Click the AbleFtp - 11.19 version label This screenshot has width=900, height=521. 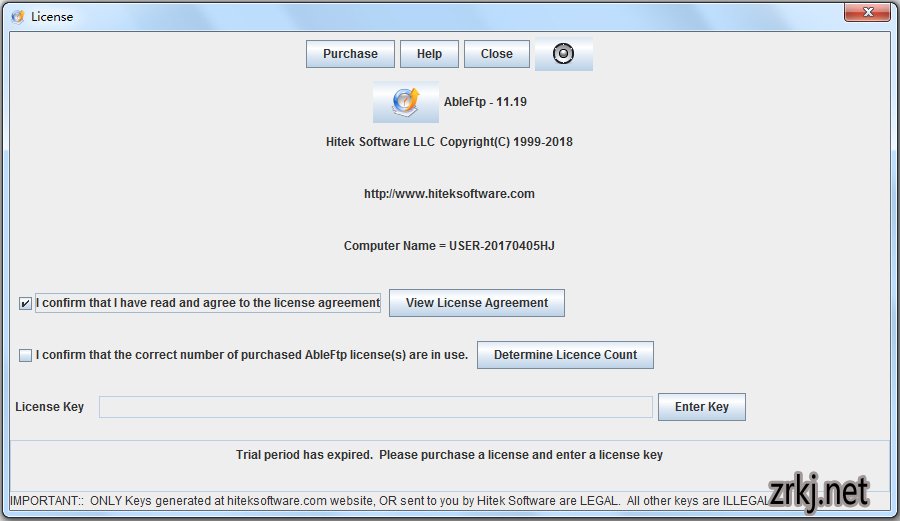pos(485,102)
